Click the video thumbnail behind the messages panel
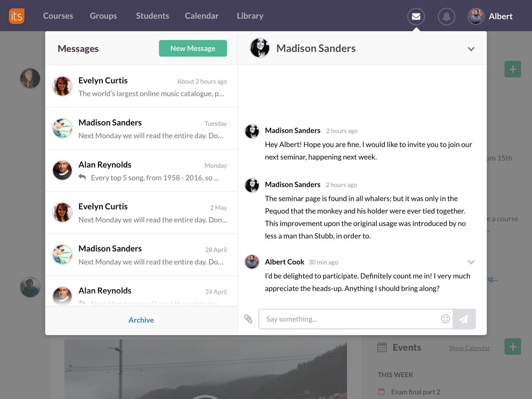The image size is (532, 399). point(206,369)
